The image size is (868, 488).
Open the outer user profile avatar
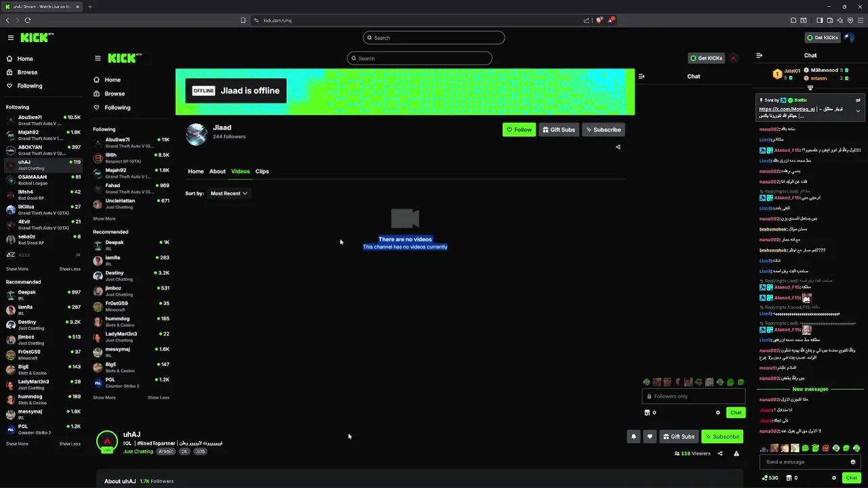[x=850, y=38]
